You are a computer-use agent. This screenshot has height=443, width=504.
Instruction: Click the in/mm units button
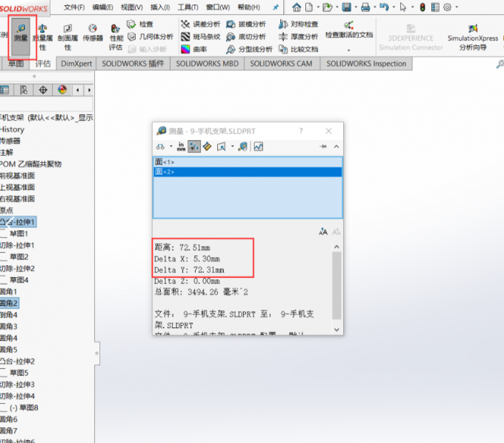click(x=181, y=147)
